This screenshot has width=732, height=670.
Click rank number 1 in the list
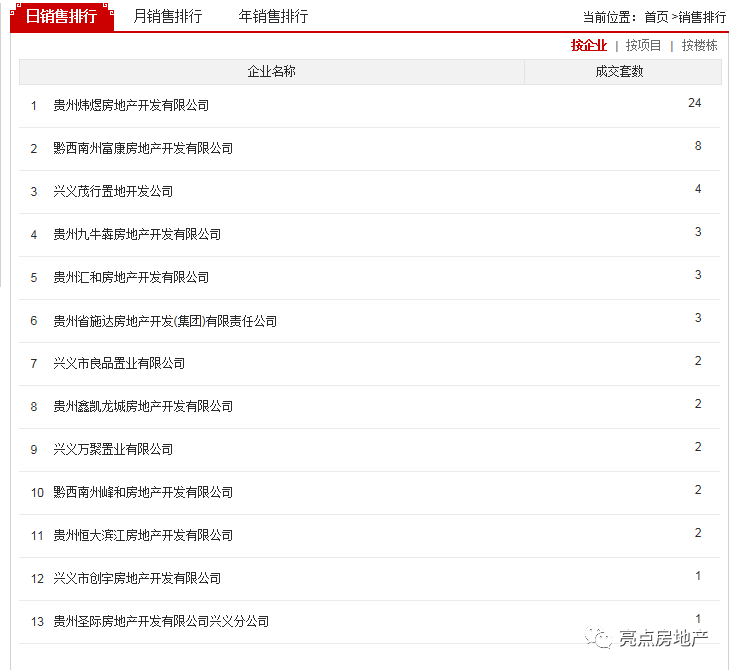(34, 106)
